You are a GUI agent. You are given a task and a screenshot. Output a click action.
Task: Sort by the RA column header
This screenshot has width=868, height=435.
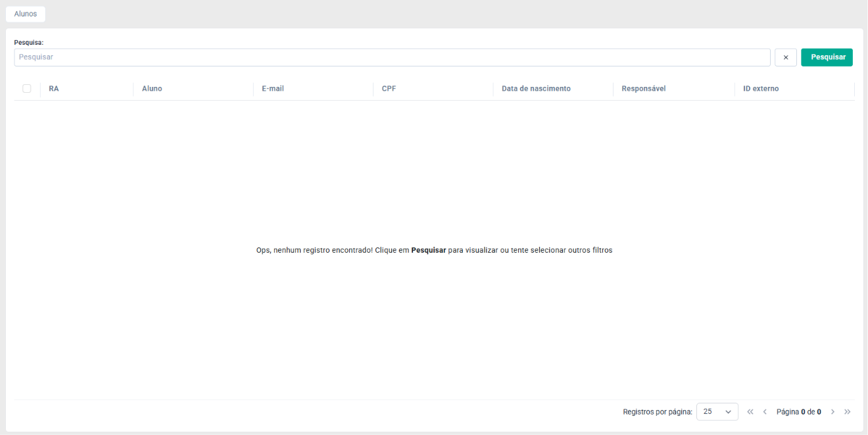click(54, 88)
